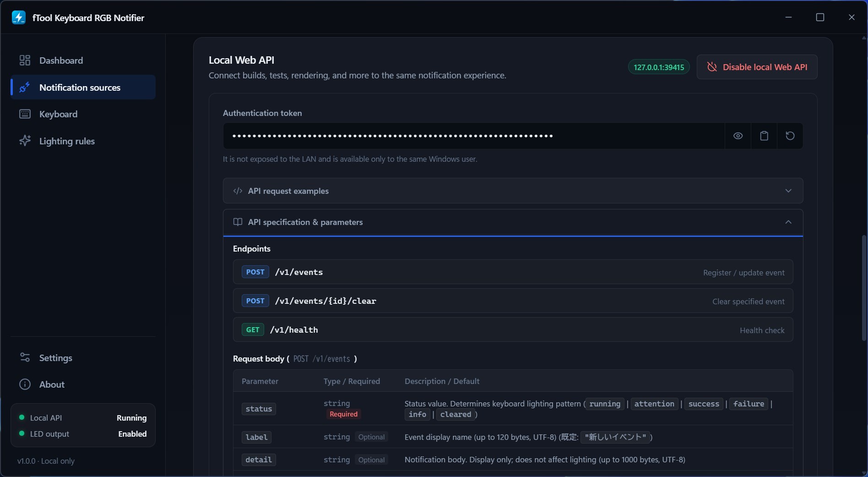The height and width of the screenshot is (477, 868).
Task: Open the Settings page
Action: pos(83,358)
